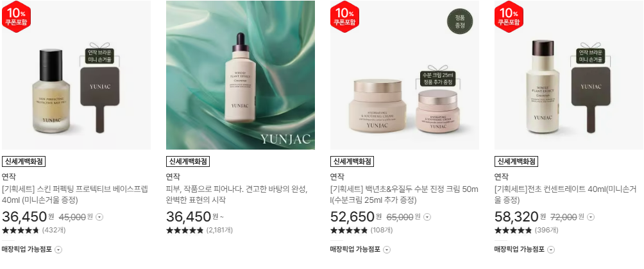Screen dimensions: 644x269
Task: Expand the price details arrow next to 45,000원
Action: tap(99, 217)
